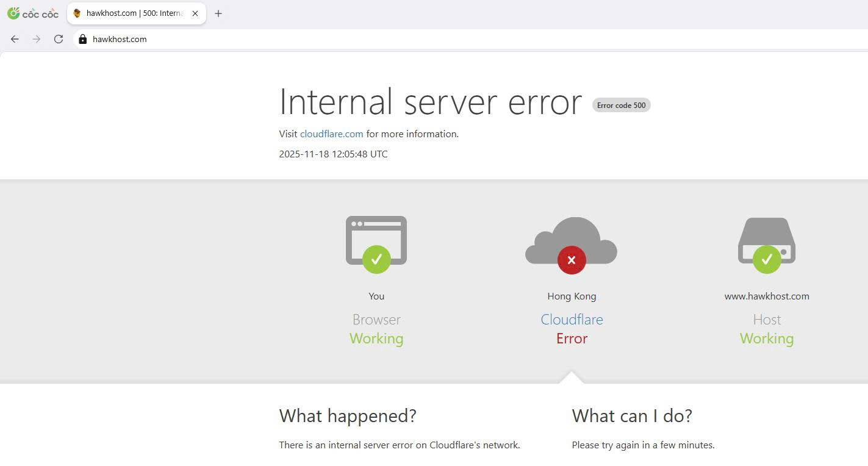Click the red X on the cloud icon

572,260
